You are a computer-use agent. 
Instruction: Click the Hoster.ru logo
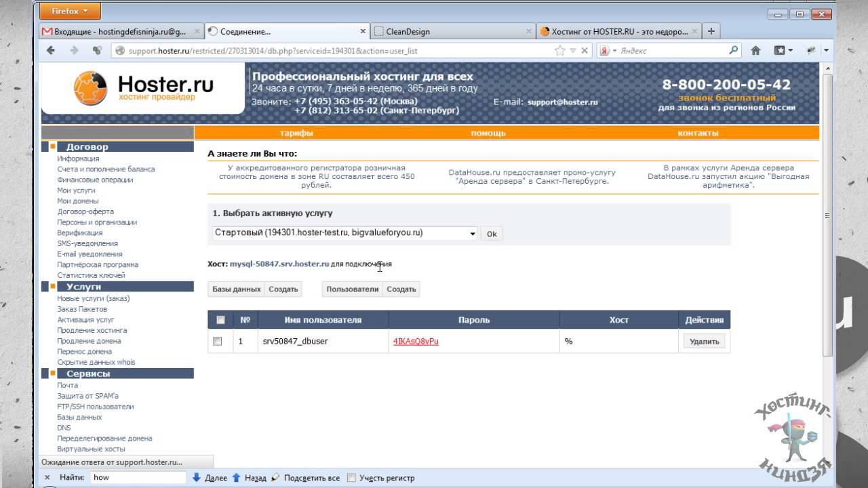144,87
